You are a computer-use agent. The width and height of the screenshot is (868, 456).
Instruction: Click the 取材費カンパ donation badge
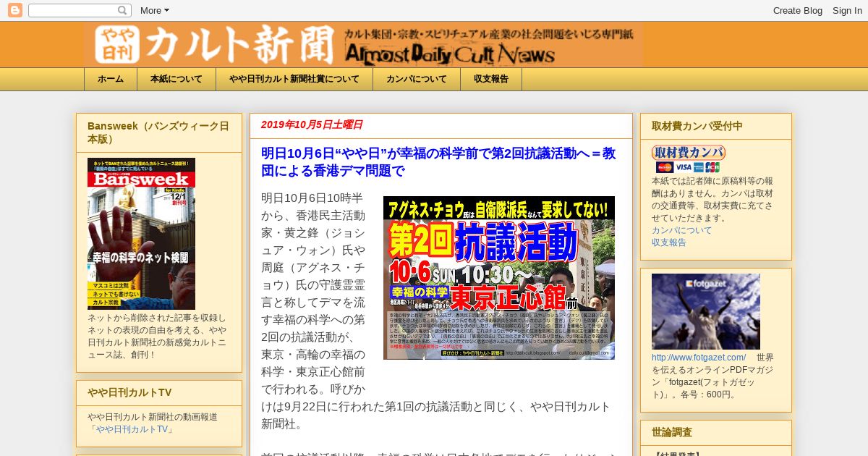[688, 152]
